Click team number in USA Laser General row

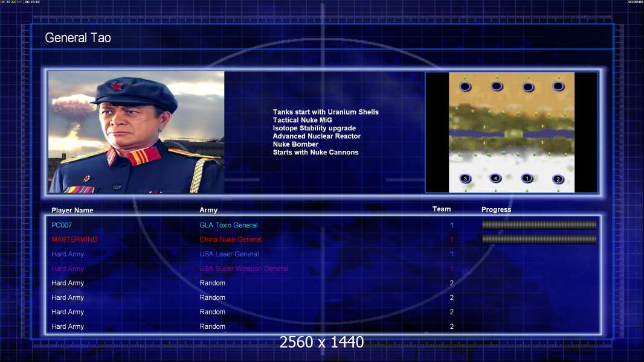coord(451,254)
